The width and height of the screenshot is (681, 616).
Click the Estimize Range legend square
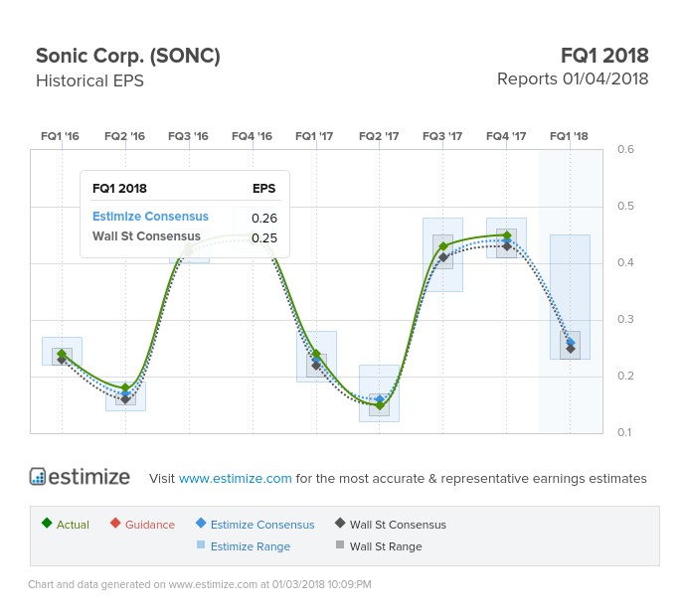coord(201,544)
